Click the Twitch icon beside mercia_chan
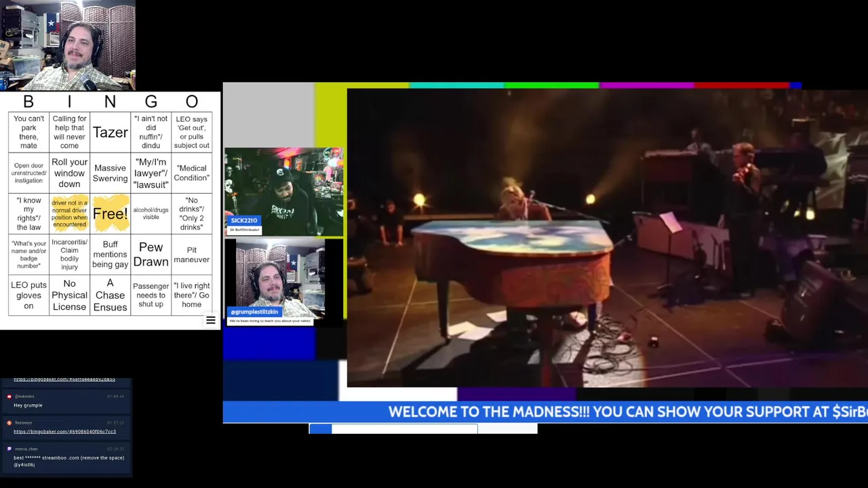This screenshot has height=488, width=868. [x=9, y=449]
